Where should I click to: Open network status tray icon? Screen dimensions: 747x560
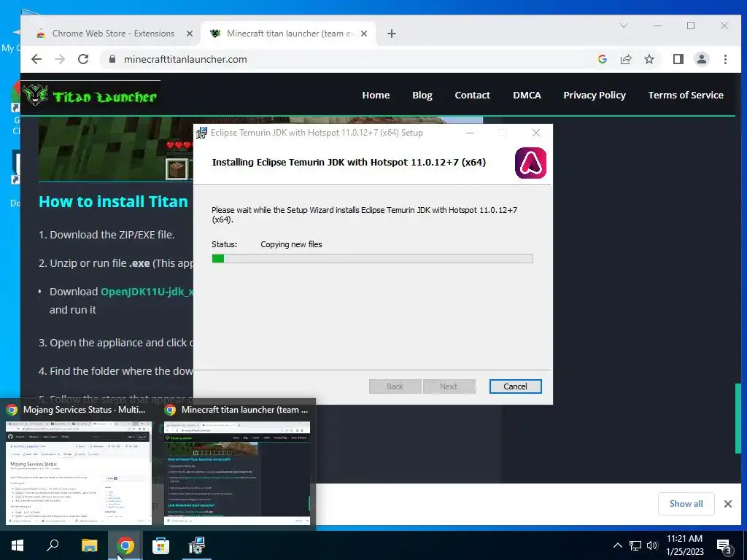635,545
